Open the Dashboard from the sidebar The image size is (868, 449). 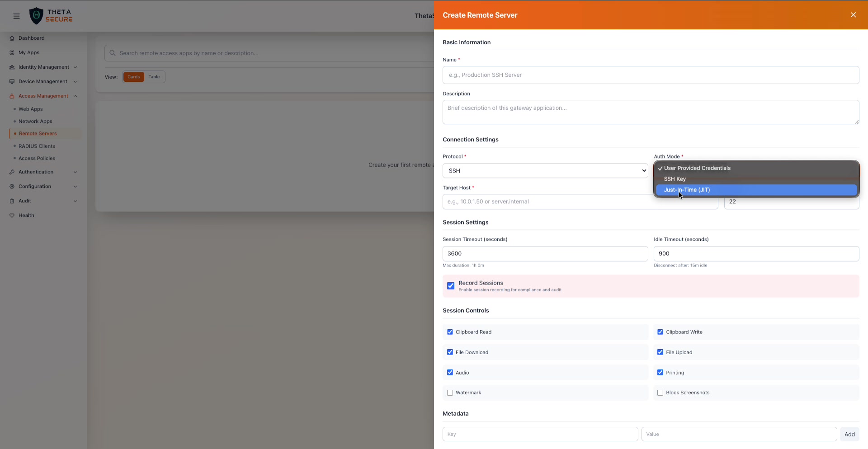(x=31, y=38)
